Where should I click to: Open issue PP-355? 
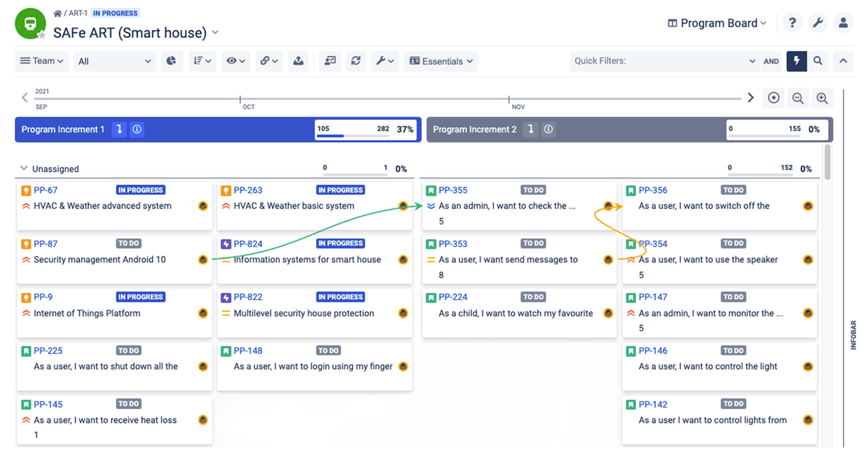(x=452, y=190)
